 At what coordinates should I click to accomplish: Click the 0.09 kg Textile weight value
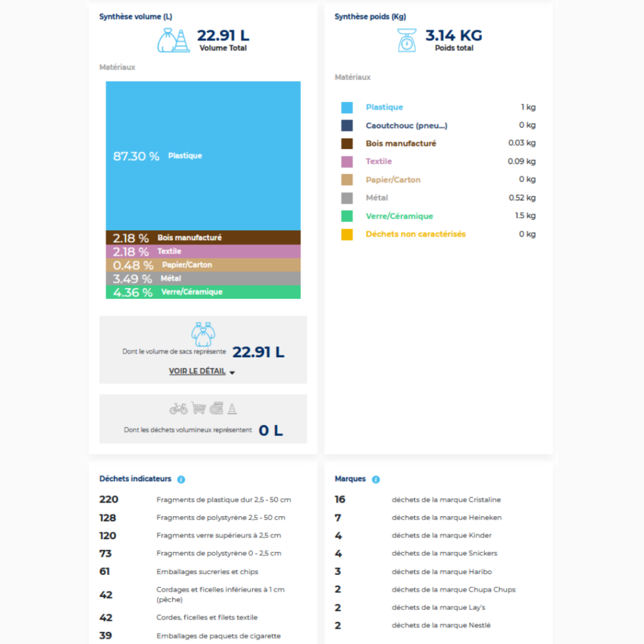coord(521,162)
